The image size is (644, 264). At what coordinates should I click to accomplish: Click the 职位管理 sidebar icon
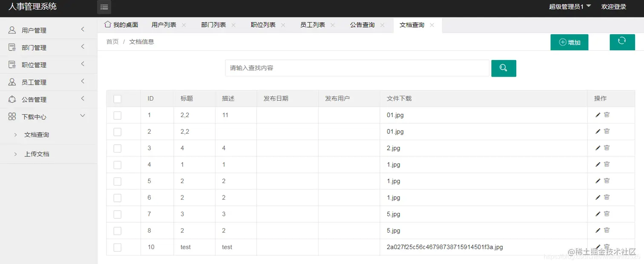click(12, 65)
